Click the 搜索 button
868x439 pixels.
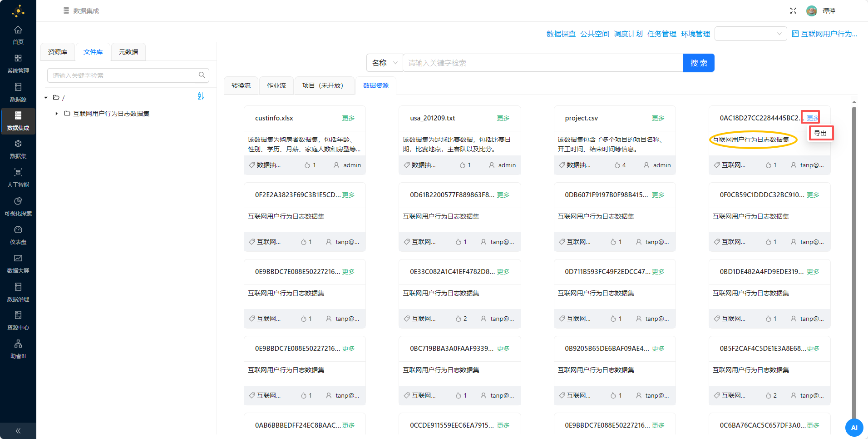tap(699, 63)
